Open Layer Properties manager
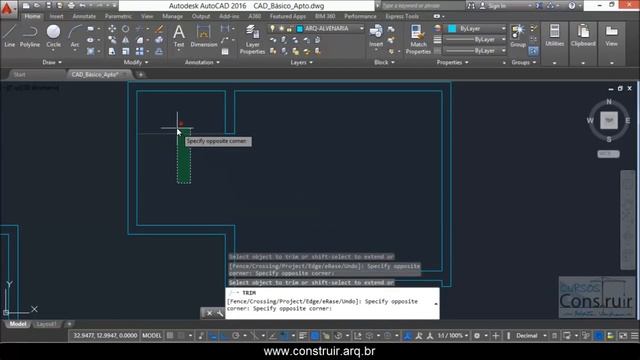The image size is (640, 360). point(252,39)
